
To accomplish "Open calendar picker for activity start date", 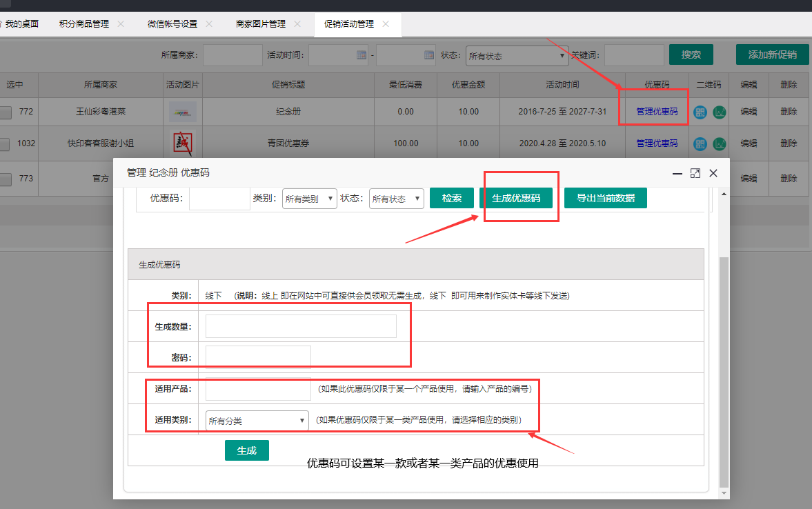I will coord(361,55).
